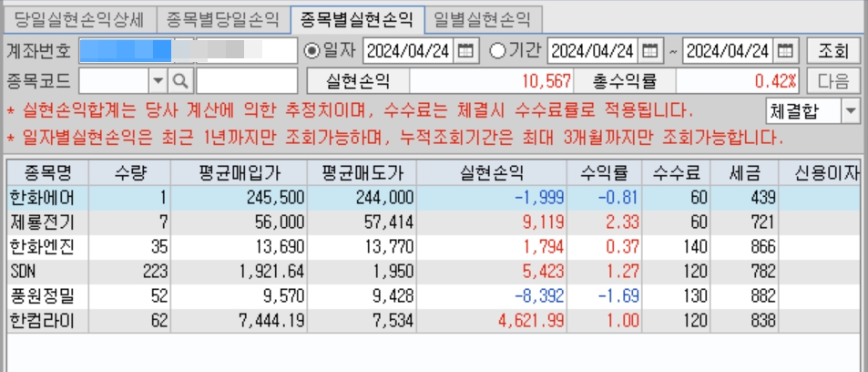This screenshot has width=868, height=372.
Task: Select the 일자 radio button
Action: 311,51
